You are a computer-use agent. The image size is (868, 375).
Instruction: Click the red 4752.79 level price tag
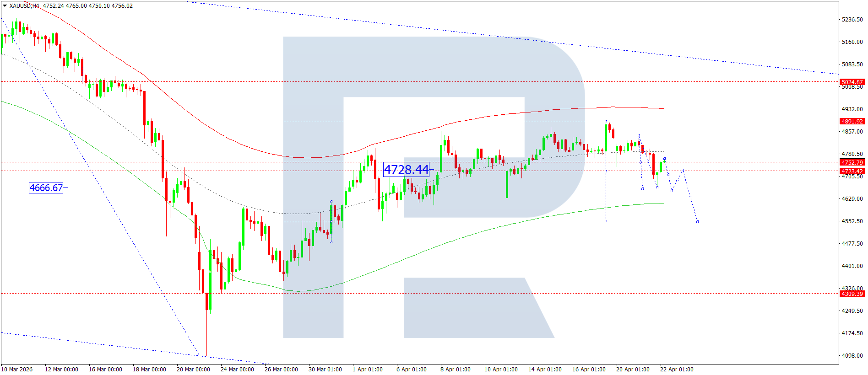(852, 162)
